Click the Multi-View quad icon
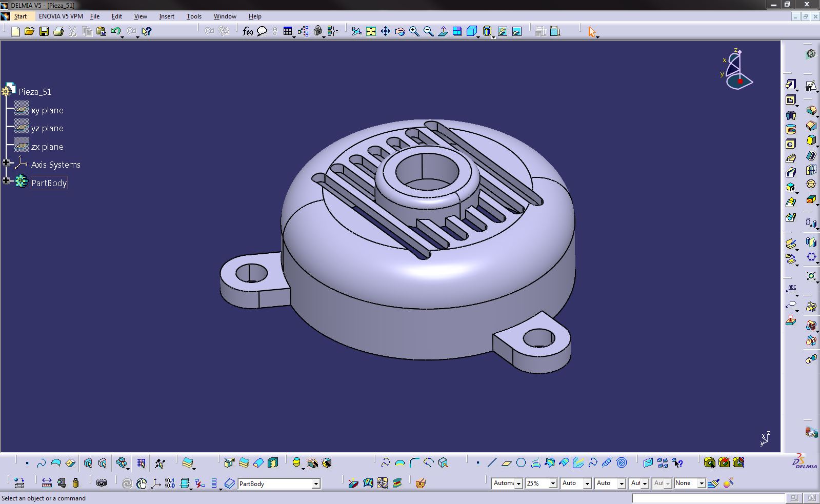 tap(457, 31)
